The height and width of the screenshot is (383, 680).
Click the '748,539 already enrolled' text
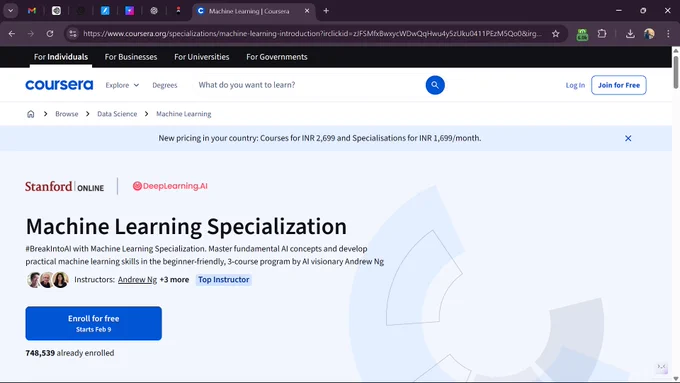click(x=70, y=353)
